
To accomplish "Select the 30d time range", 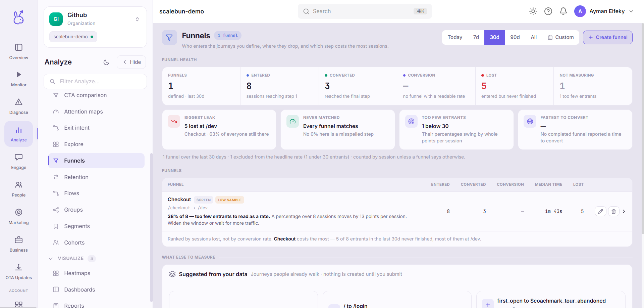I will [494, 37].
